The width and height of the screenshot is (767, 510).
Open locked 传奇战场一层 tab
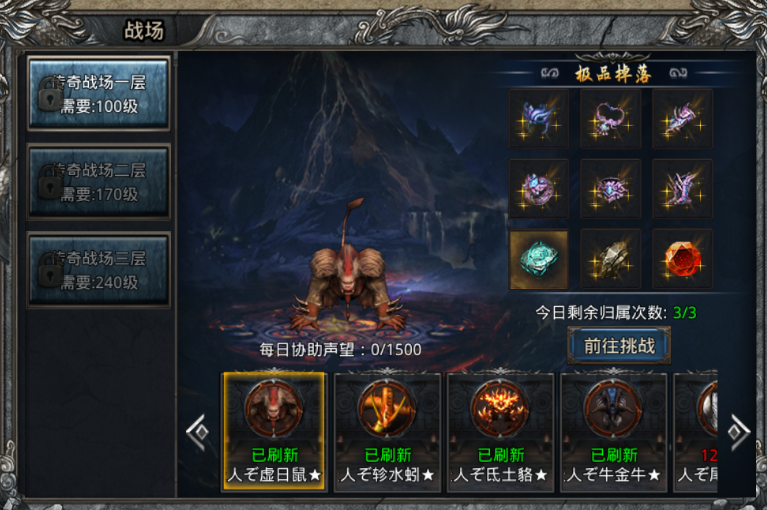click(x=99, y=93)
